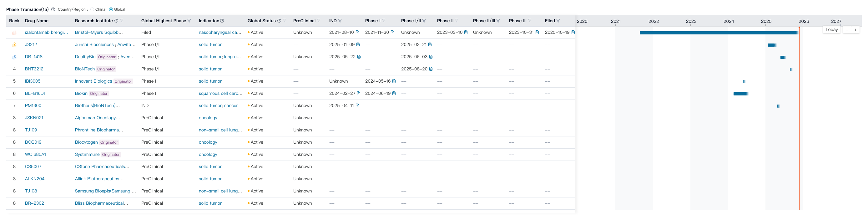
Task: Click the BL-B16D1 bar on the timeline
Action: [x=741, y=94]
